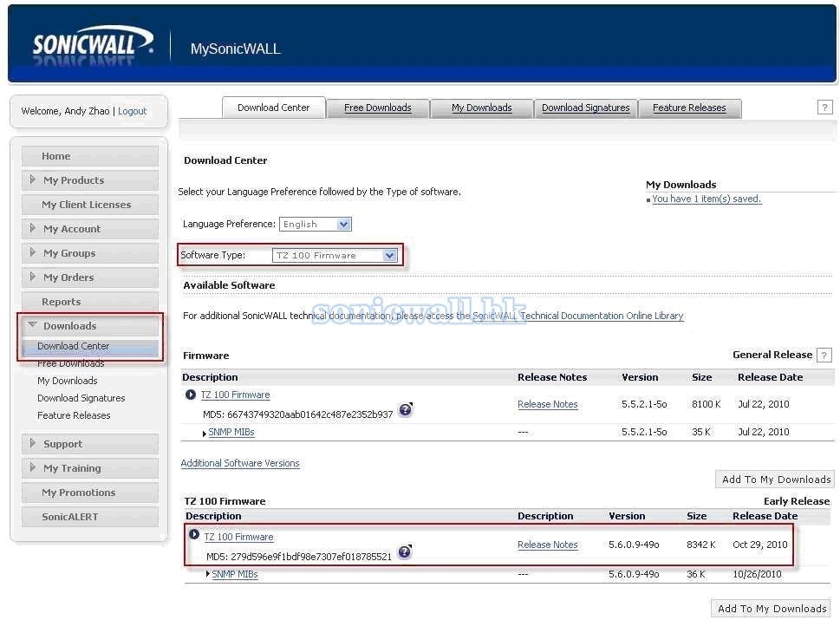The height and width of the screenshot is (620, 840).
Task: Expand Support sidebar section
Action: (x=90, y=444)
